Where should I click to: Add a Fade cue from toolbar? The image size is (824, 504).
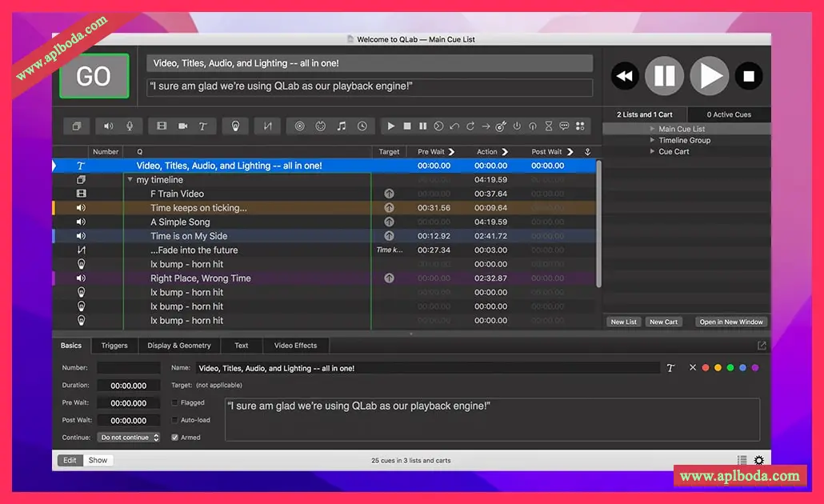[x=268, y=126]
